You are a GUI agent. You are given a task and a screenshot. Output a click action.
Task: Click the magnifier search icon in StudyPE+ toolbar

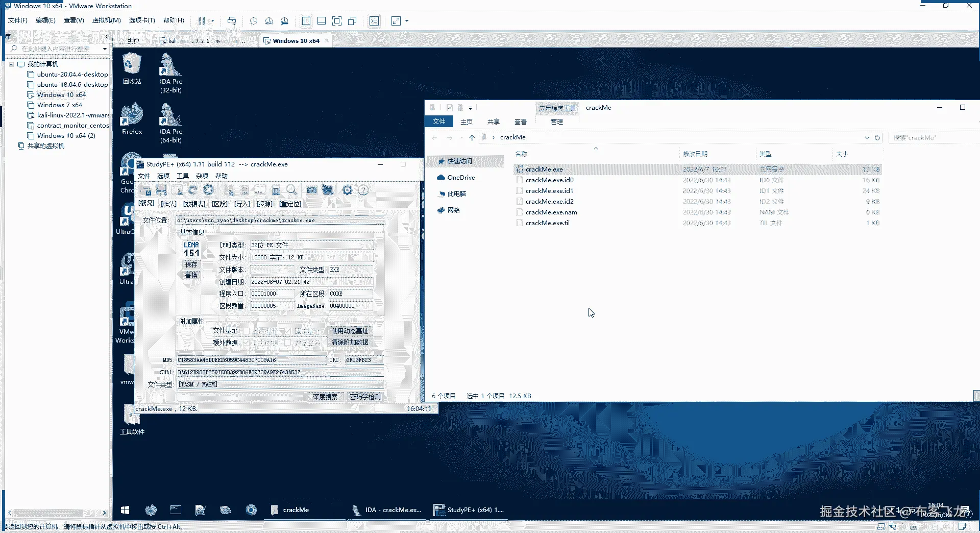[x=291, y=190]
